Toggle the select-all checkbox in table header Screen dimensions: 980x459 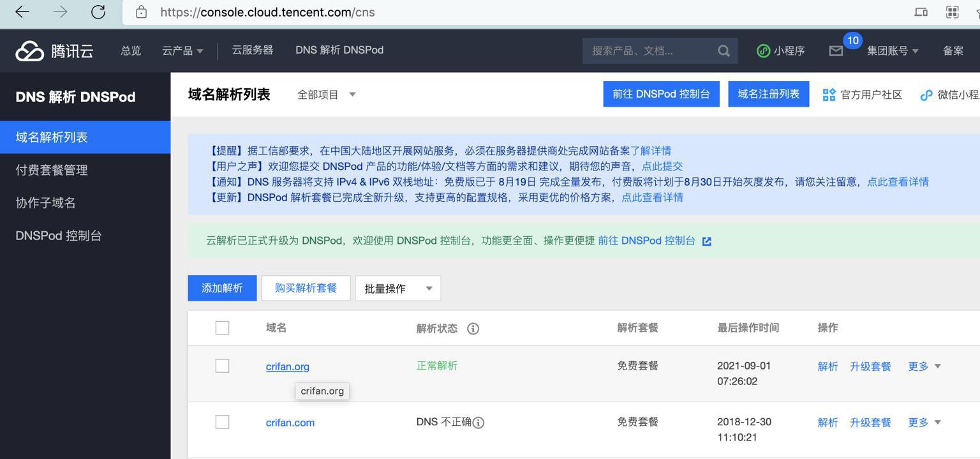[x=222, y=327]
